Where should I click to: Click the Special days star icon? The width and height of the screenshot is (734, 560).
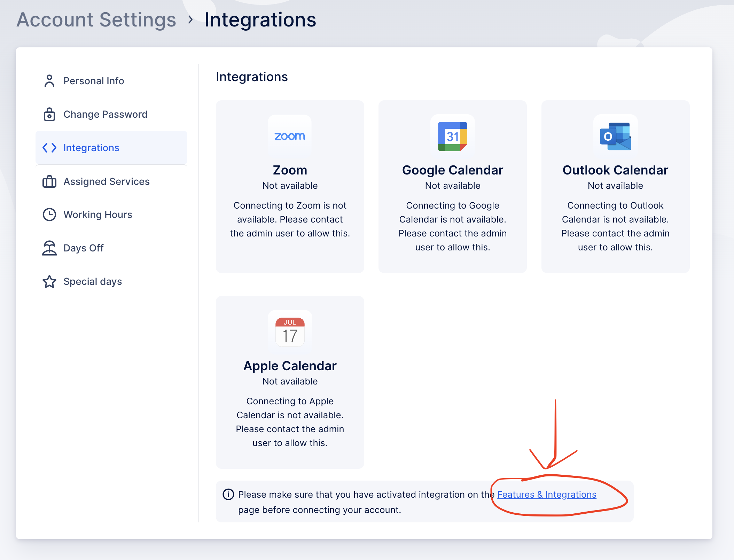click(49, 281)
